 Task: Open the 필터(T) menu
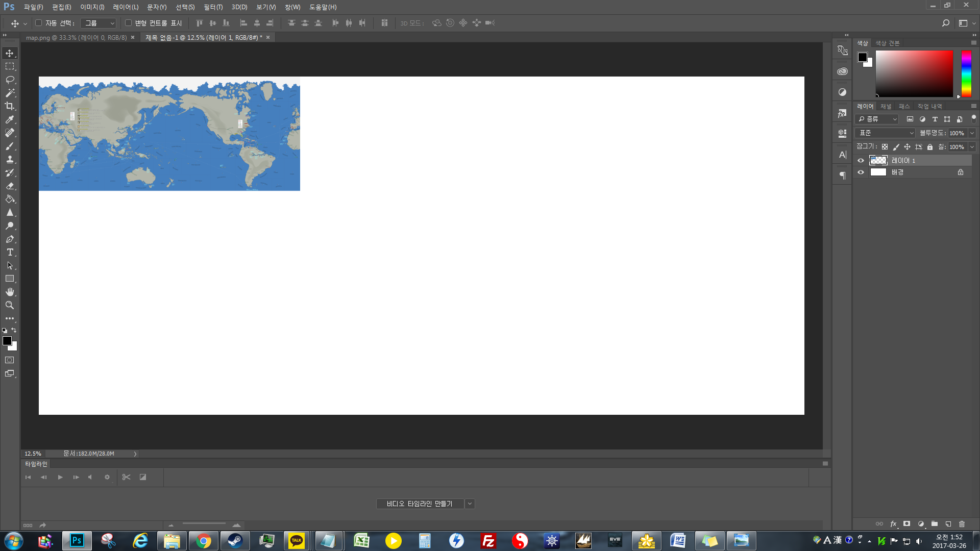tap(213, 7)
